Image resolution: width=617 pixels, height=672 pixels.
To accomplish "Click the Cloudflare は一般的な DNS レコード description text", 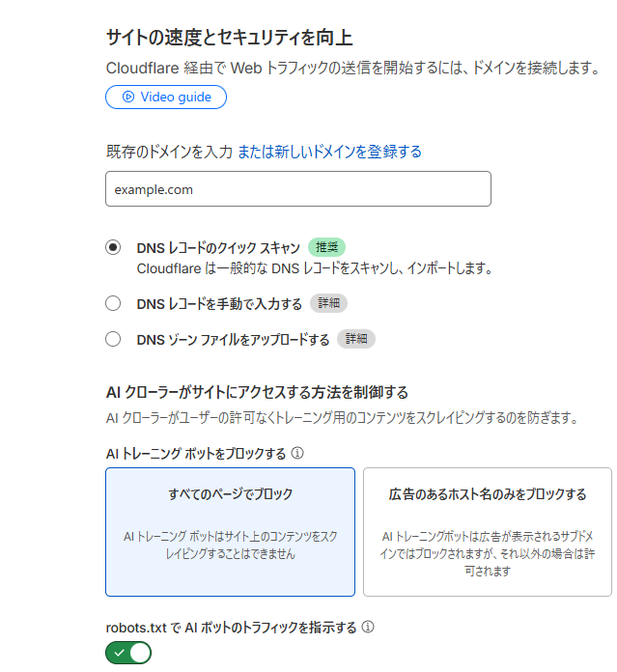I will tap(315, 267).
